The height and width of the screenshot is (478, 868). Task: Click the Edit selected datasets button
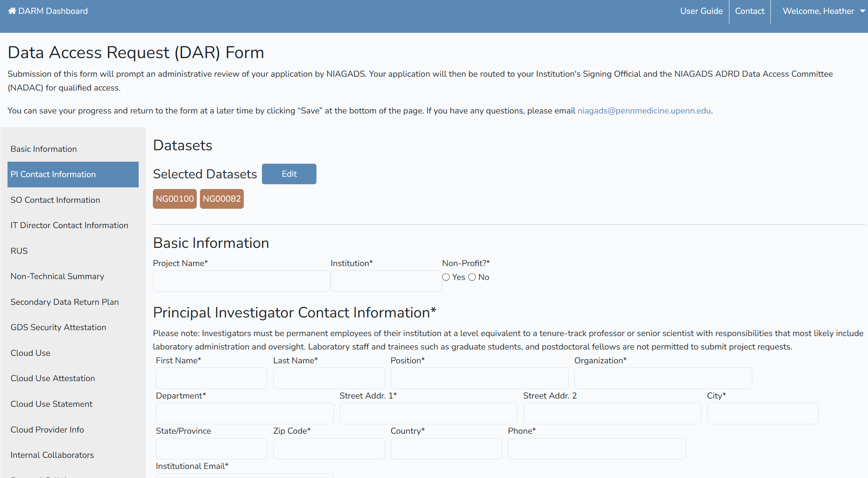[x=289, y=174]
